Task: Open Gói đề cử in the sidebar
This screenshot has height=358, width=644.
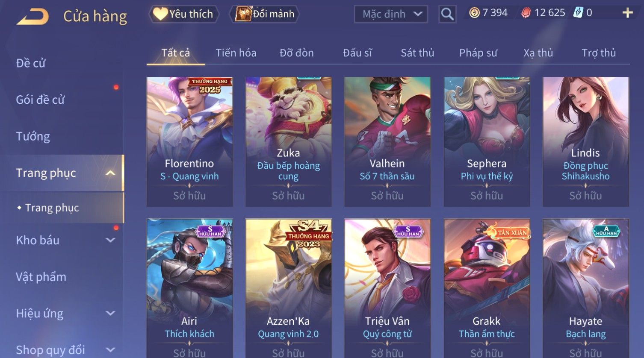Action: coord(40,100)
